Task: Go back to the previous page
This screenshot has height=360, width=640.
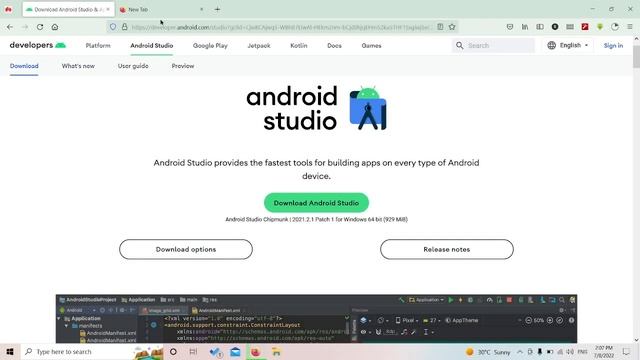Action: pos(10,27)
